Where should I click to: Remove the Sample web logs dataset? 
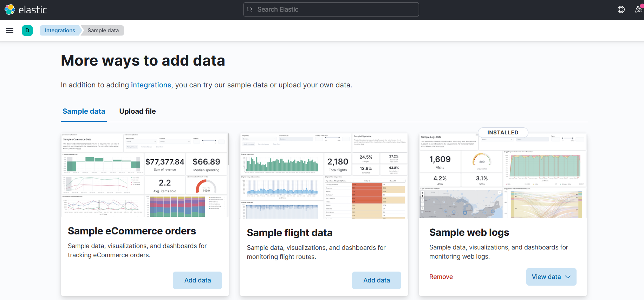point(441,277)
